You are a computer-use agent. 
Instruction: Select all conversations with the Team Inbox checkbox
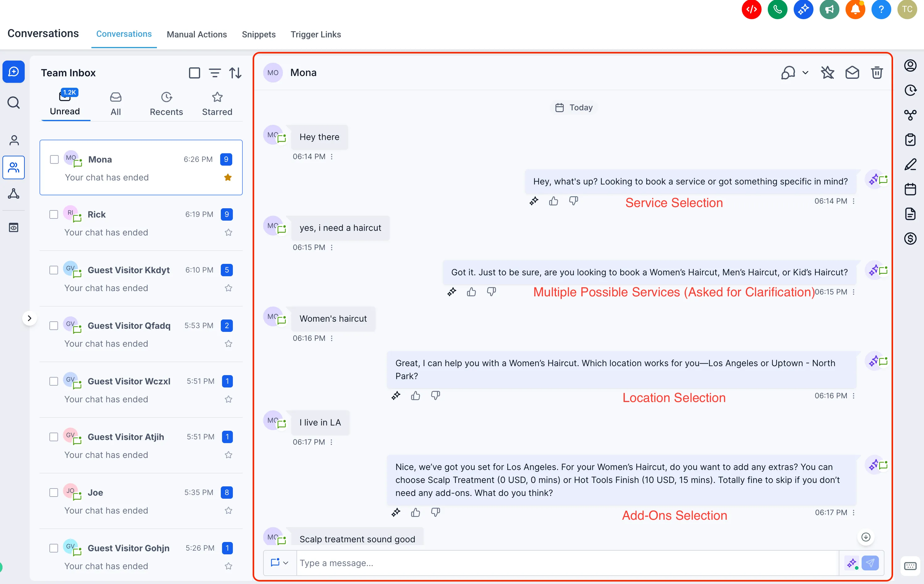[x=195, y=73]
